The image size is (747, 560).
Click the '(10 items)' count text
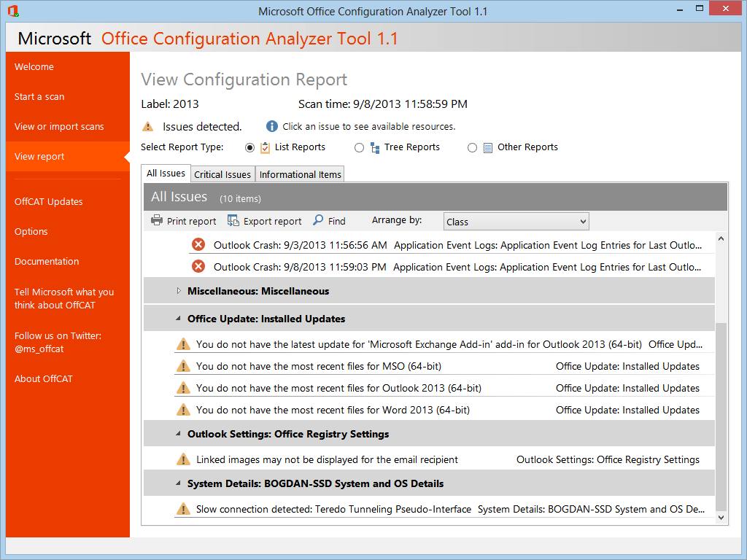click(240, 198)
